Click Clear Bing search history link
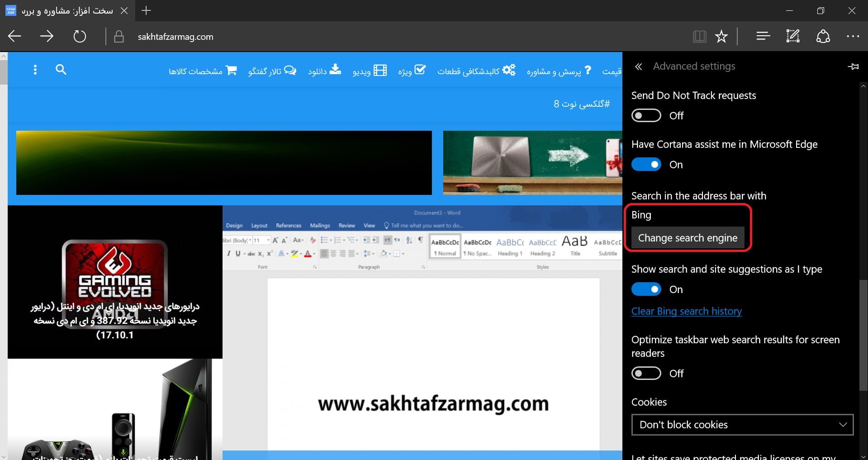The image size is (868, 460). 686,311
